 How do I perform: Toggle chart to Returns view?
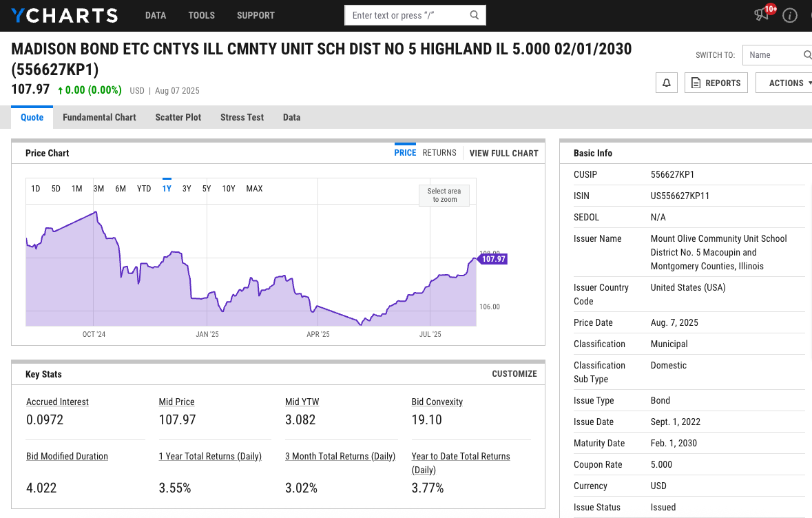point(439,153)
